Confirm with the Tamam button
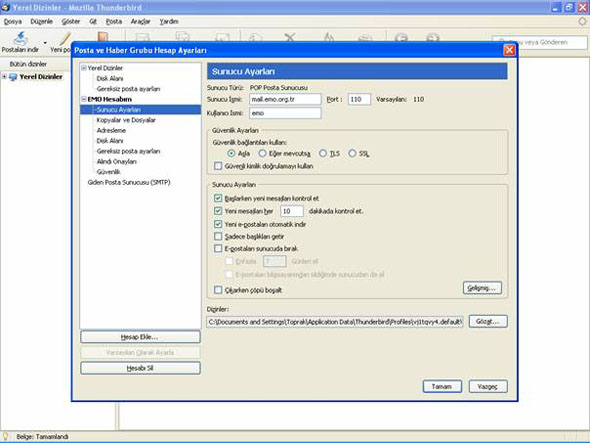The height and width of the screenshot is (443, 590). (x=442, y=387)
